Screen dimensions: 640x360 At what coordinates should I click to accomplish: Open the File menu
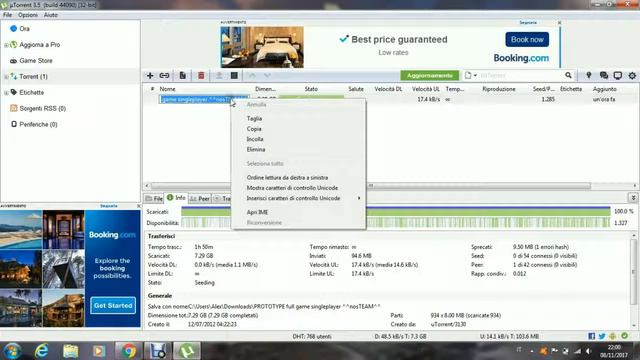pyautogui.click(x=7, y=15)
